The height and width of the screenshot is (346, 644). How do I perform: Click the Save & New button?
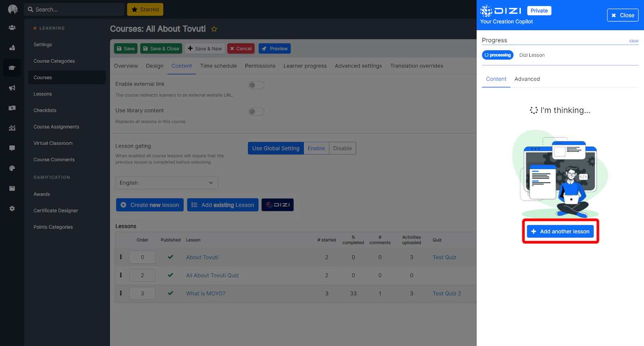coord(205,49)
